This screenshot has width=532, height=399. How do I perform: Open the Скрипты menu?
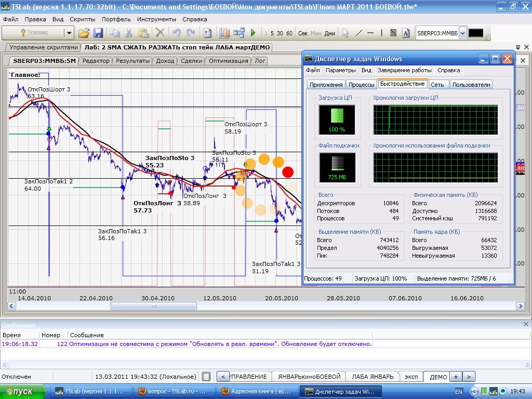82,19
